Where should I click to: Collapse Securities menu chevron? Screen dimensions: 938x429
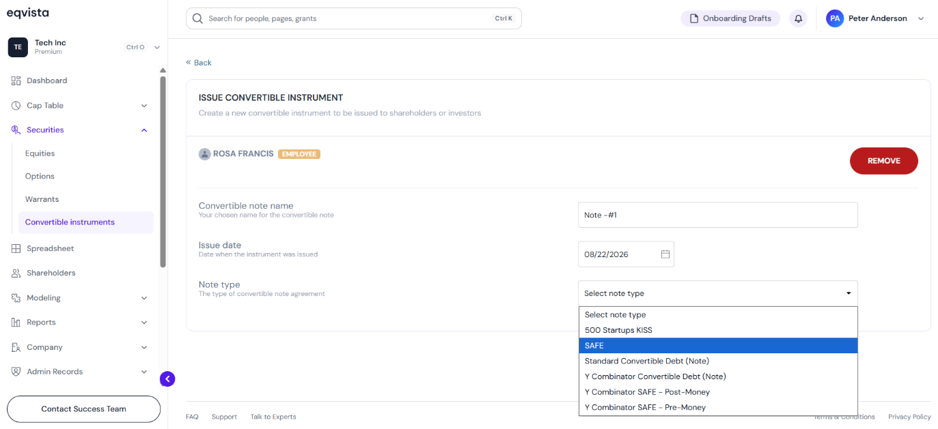pos(144,130)
